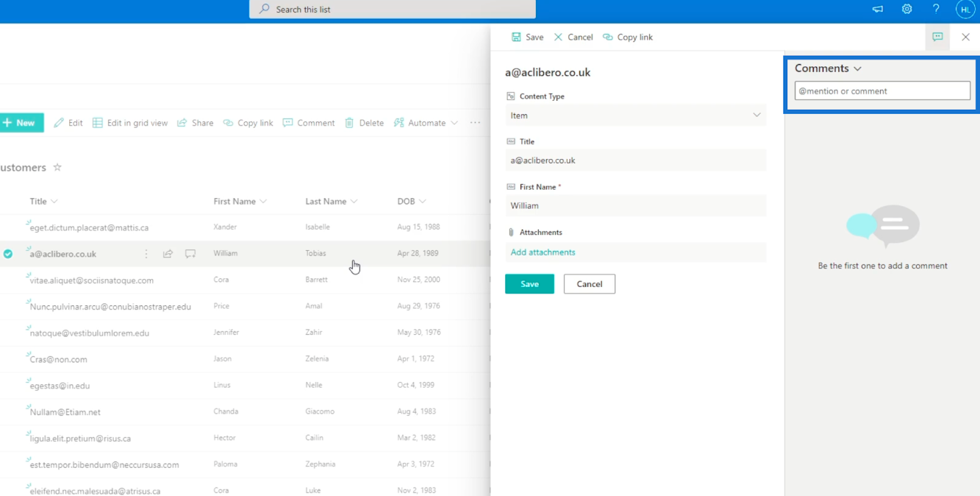Open the Last Name column header dropdown
The height and width of the screenshot is (496, 980).
[332, 201]
